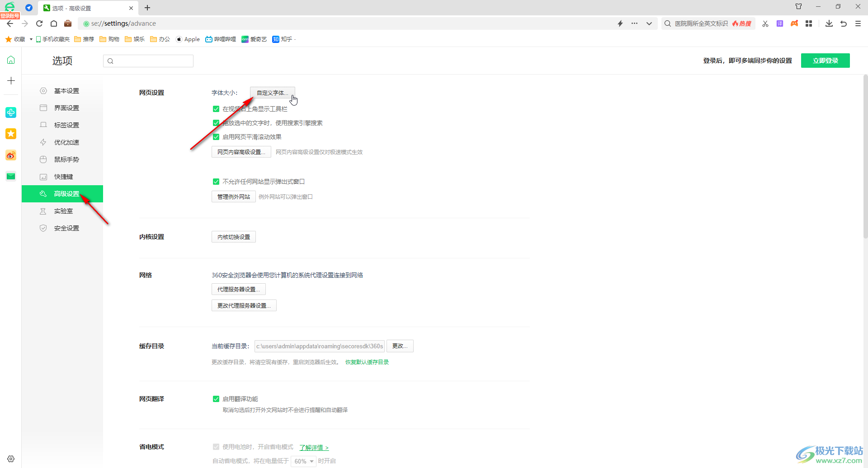The image size is (868, 468).
Task: Select 实验室 in settings sidebar
Action: [x=62, y=211]
